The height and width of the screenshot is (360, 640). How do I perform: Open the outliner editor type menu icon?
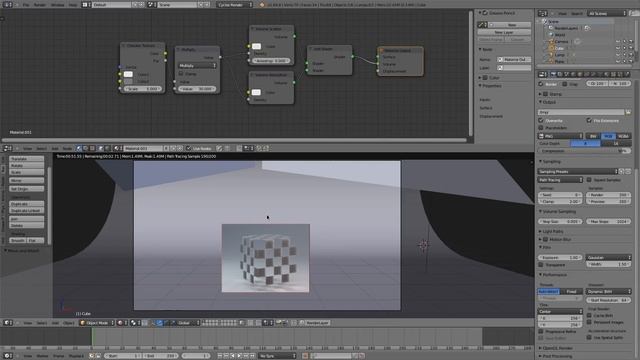tap(542, 13)
